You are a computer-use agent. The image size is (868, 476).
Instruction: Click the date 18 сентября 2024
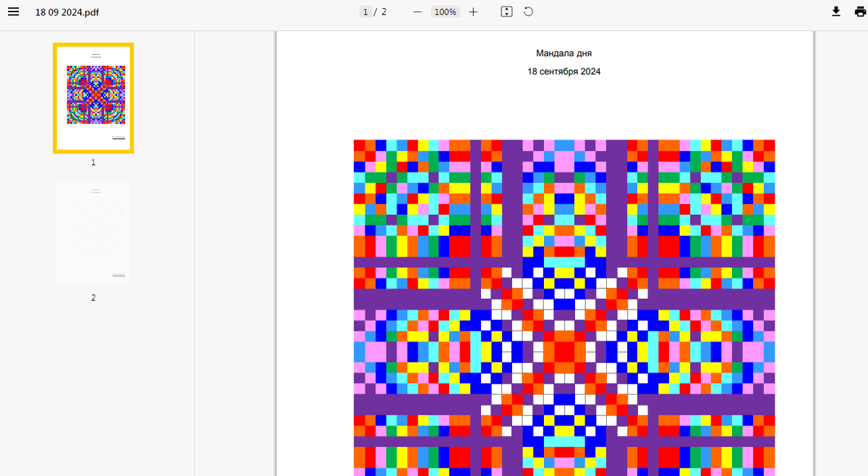click(564, 71)
